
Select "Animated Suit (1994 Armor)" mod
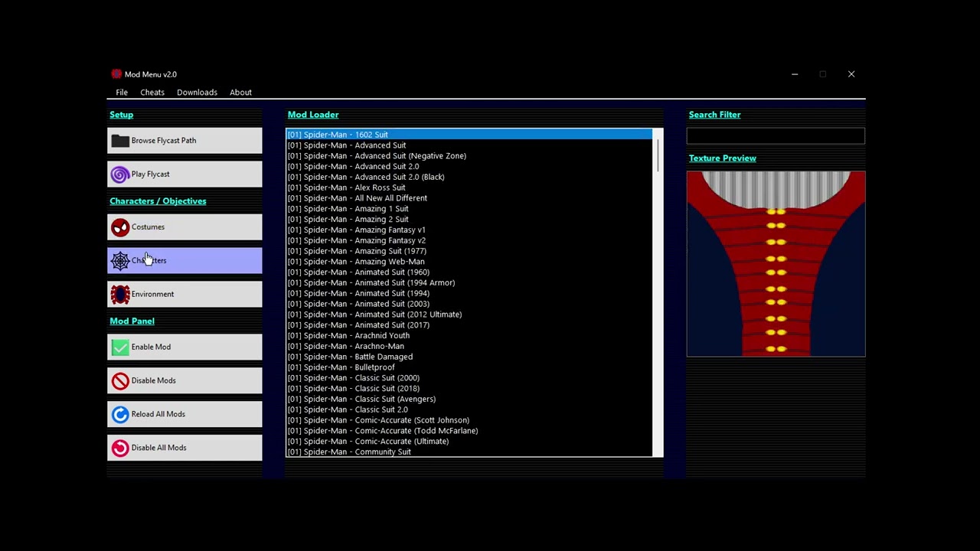point(469,283)
